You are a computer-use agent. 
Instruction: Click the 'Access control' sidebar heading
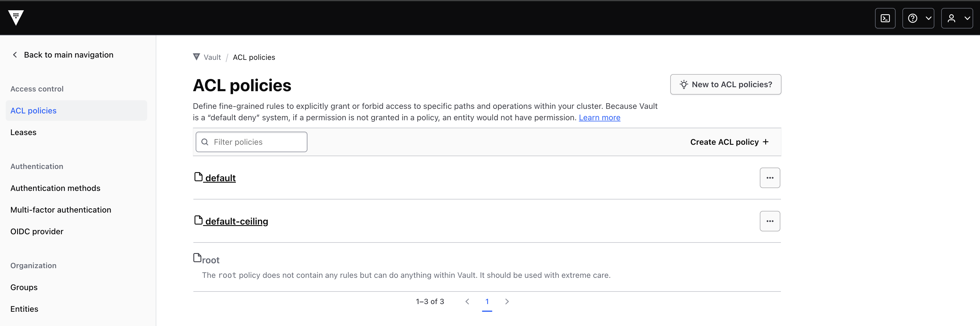coord(37,89)
